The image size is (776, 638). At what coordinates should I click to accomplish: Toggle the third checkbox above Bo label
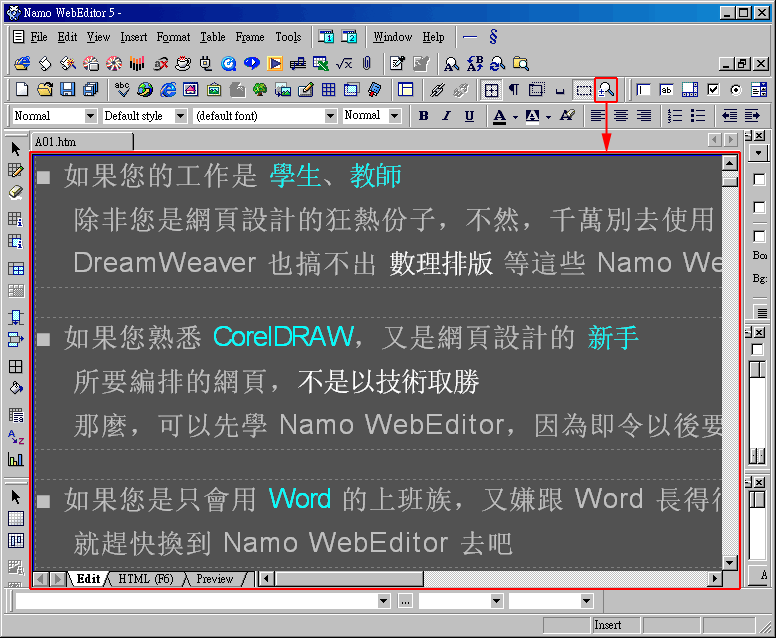click(x=759, y=236)
